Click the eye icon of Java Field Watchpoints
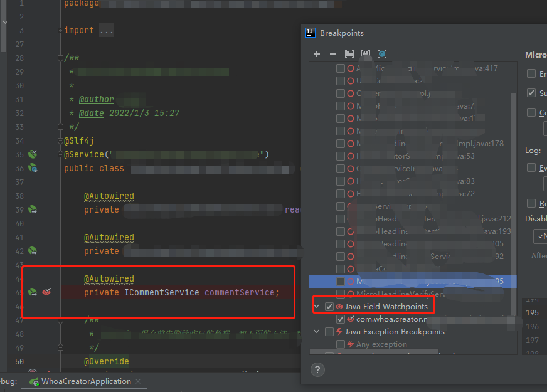 [339, 307]
